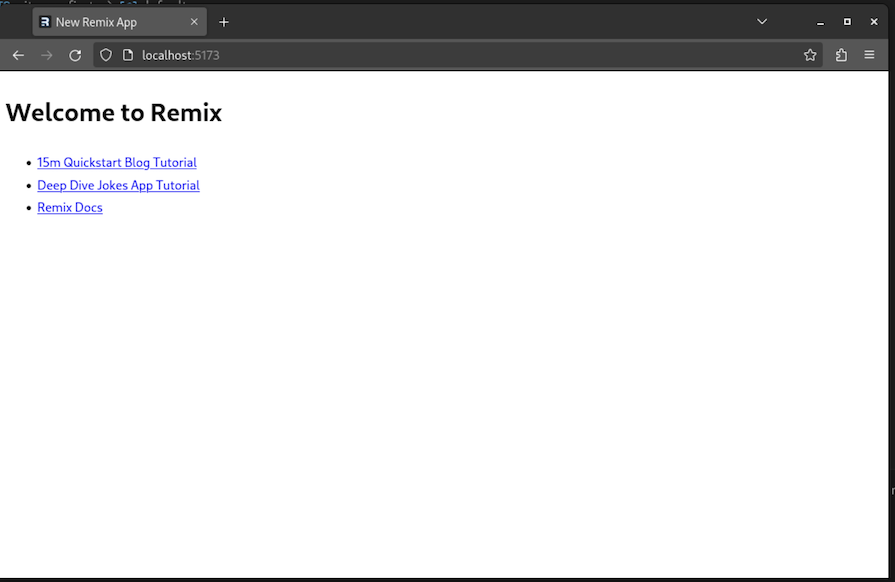Open the hamburger application menu
The height and width of the screenshot is (582, 895).
pos(869,55)
